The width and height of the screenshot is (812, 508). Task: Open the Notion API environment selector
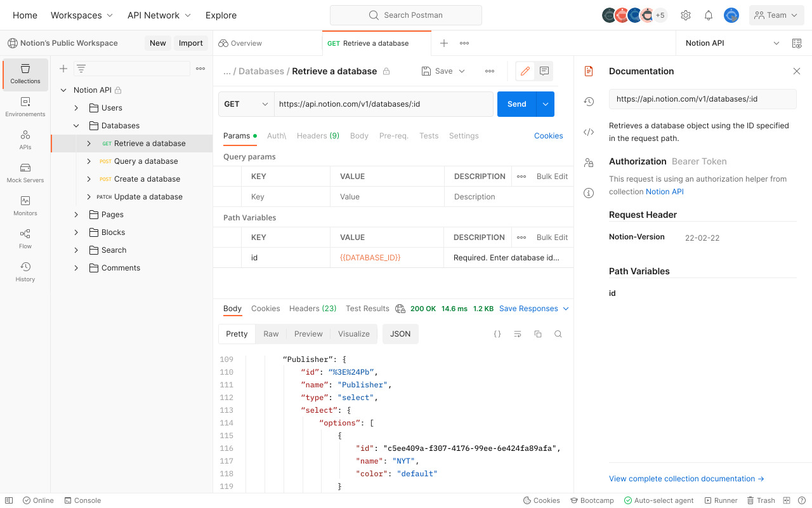pos(733,43)
